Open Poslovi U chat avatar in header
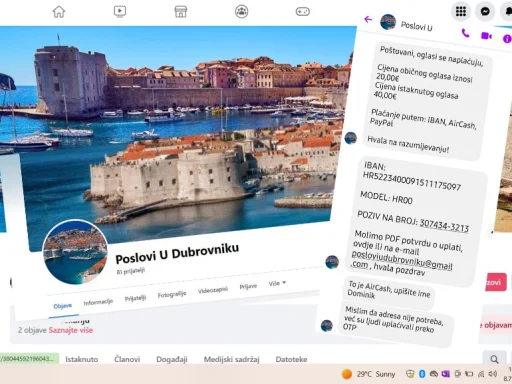The image size is (512, 384). click(x=388, y=22)
